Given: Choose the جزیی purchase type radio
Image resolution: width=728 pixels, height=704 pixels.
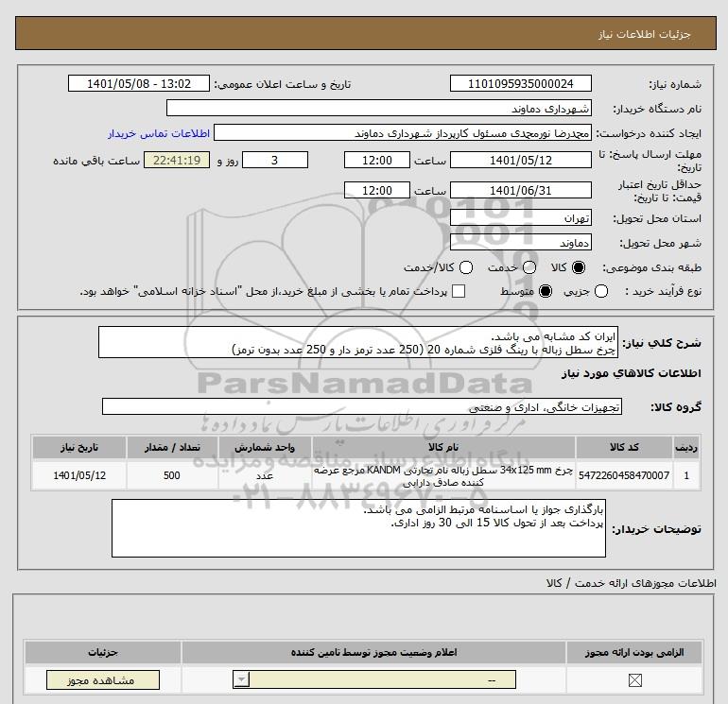Looking at the screenshot, I should click(x=601, y=291).
